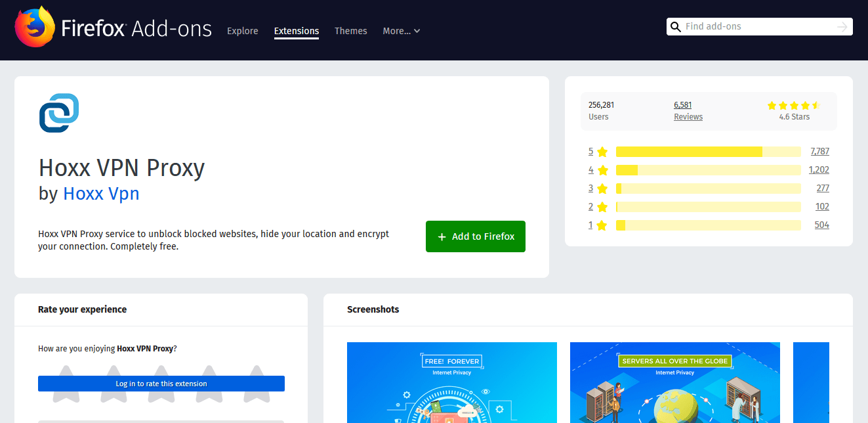Submit search with the arrow icon
The image size is (868, 423).
(x=843, y=27)
